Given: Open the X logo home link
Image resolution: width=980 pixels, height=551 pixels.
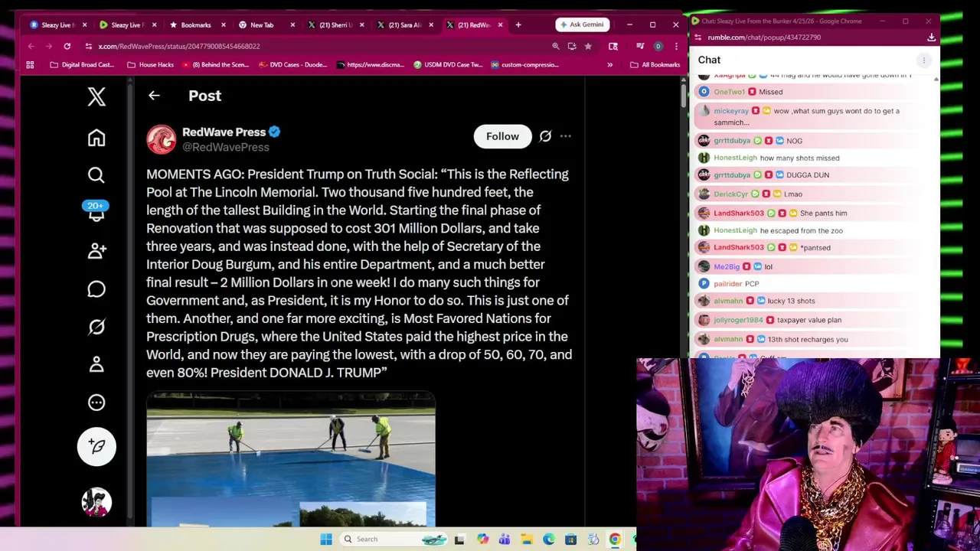Looking at the screenshot, I should point(96,96).
